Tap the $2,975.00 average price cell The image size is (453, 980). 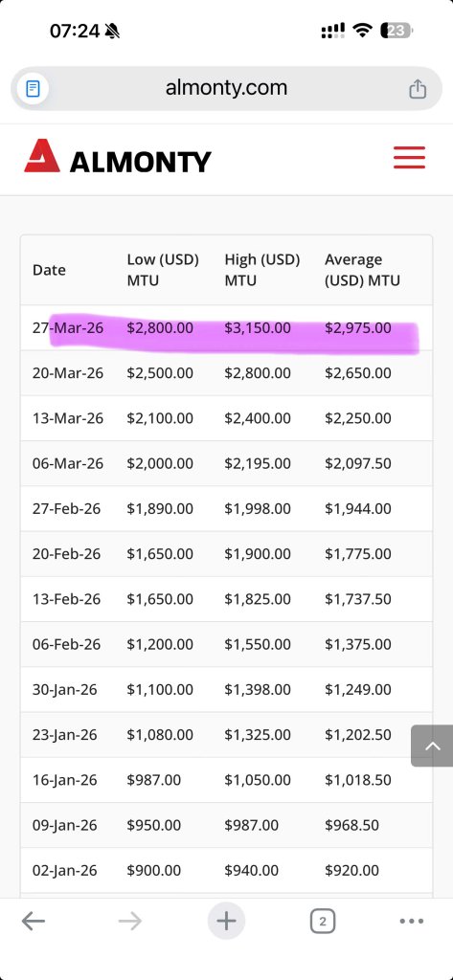coord(358,327)
